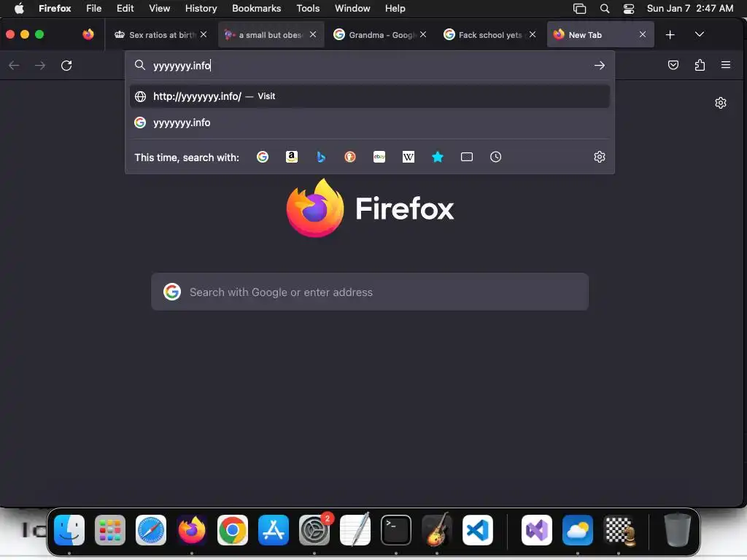
Task: Open the Window menu
Action: point(352,8)
